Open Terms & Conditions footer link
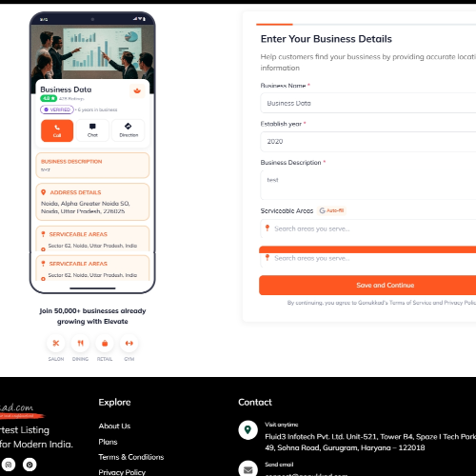Viewport: 476px width, 476px height. tap(131, 457)
